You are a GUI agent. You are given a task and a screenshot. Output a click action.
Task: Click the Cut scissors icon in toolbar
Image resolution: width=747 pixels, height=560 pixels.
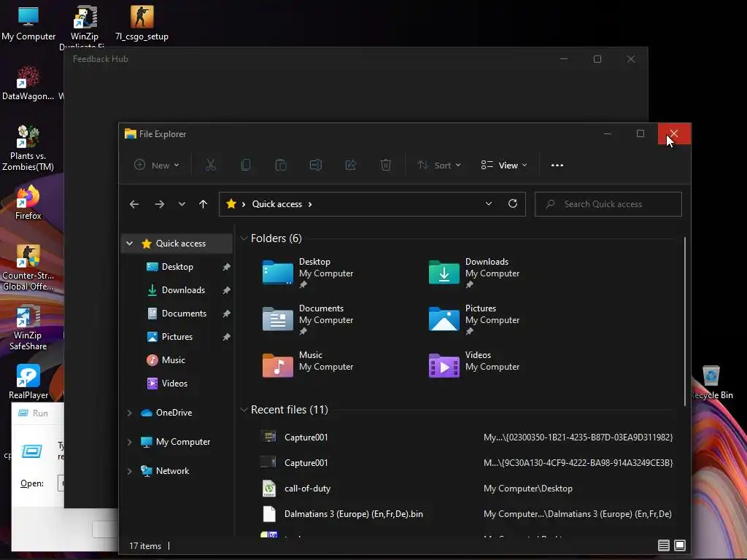(x=211, y=166)
